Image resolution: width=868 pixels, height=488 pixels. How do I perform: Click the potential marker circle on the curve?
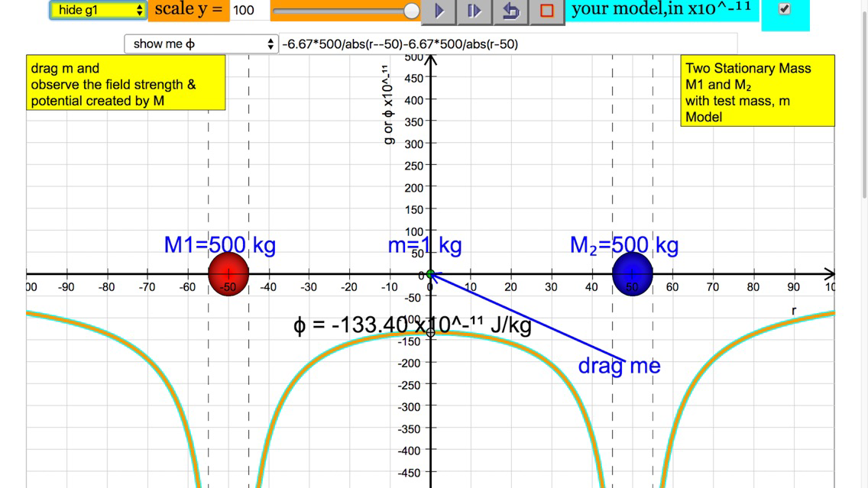[x=431, y=332]
